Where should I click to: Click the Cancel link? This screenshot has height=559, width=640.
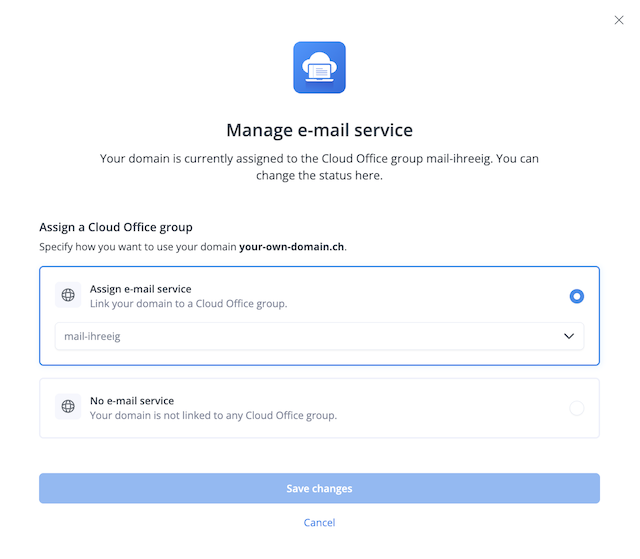pyautogui.click(x=320, y=523)
